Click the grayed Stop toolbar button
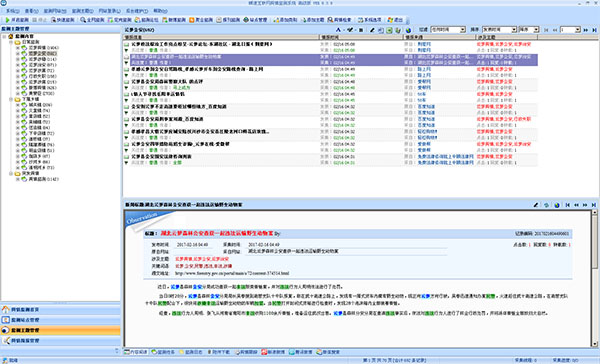The image size is (600, 364). point(40,20)
